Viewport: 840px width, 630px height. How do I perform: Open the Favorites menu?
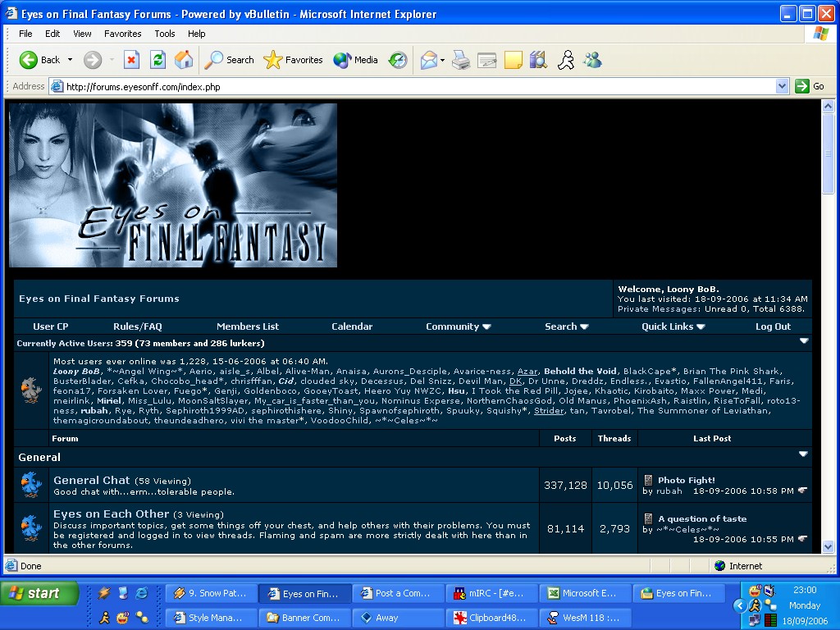point(123,33)
